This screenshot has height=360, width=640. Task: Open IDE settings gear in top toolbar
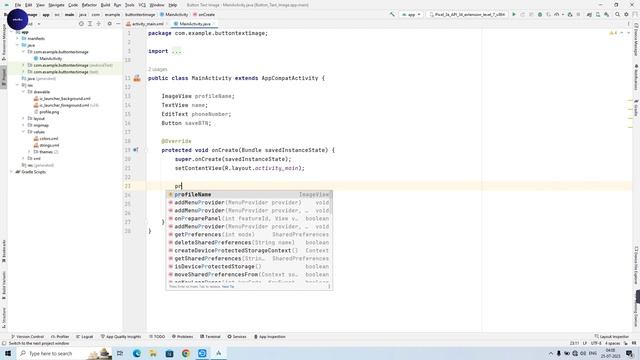point(626,14)
